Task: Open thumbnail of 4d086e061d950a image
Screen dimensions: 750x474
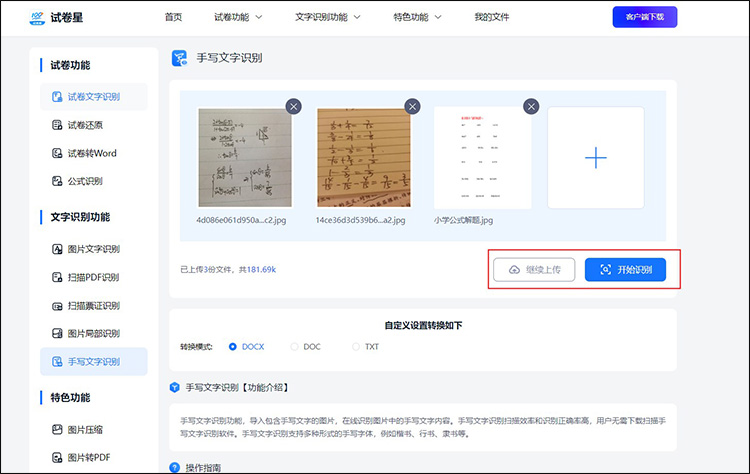Action: [x=245, y=158]
